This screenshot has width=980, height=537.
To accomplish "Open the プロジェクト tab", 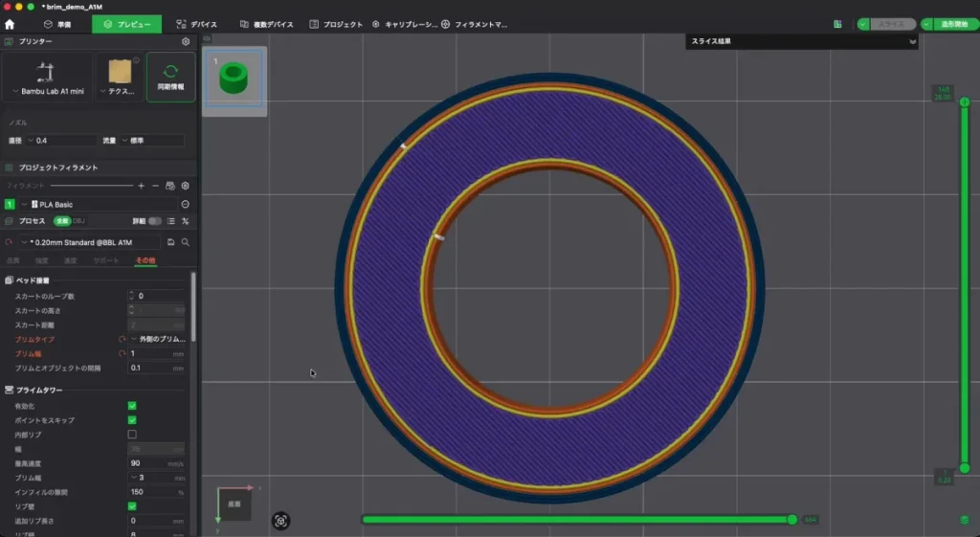I will coord(336,24).
